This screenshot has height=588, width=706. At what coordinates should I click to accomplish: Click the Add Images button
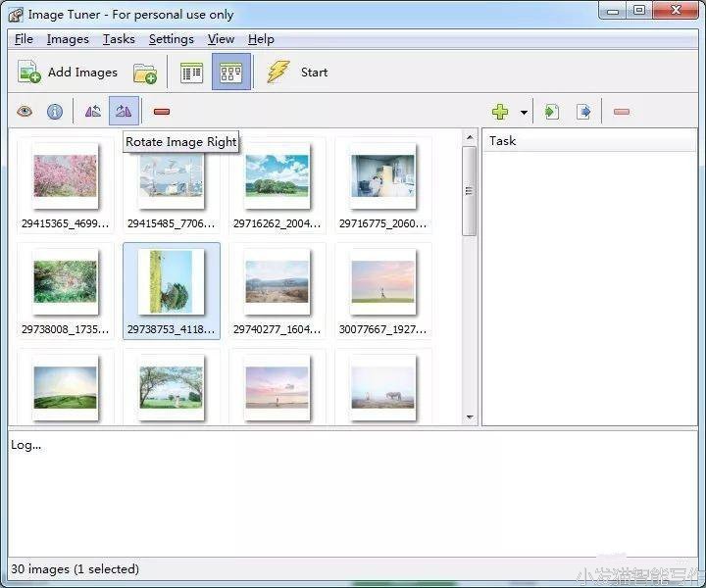tap(68, 73)
